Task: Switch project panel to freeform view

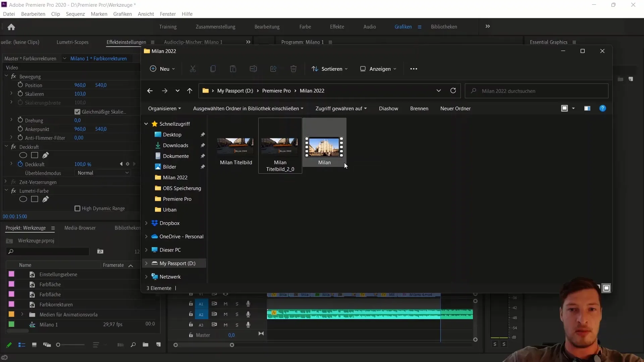Action: coord(47,345)
